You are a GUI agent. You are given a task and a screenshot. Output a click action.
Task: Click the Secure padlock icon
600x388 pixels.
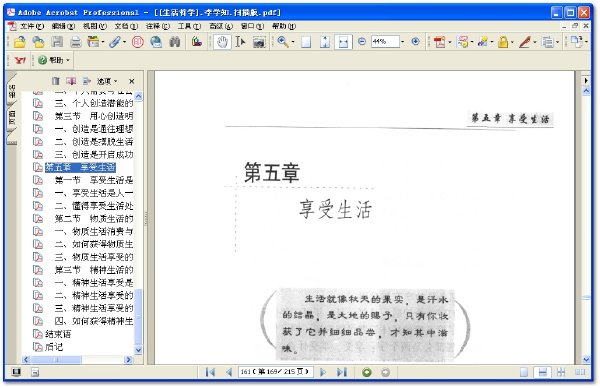point(503,42)
